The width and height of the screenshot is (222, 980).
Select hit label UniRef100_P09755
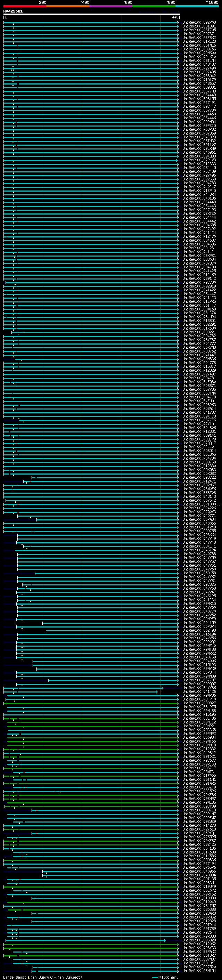199,531
